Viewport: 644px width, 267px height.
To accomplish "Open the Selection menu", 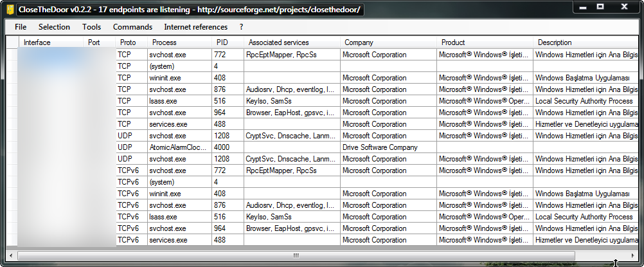I will coord(54,27).
